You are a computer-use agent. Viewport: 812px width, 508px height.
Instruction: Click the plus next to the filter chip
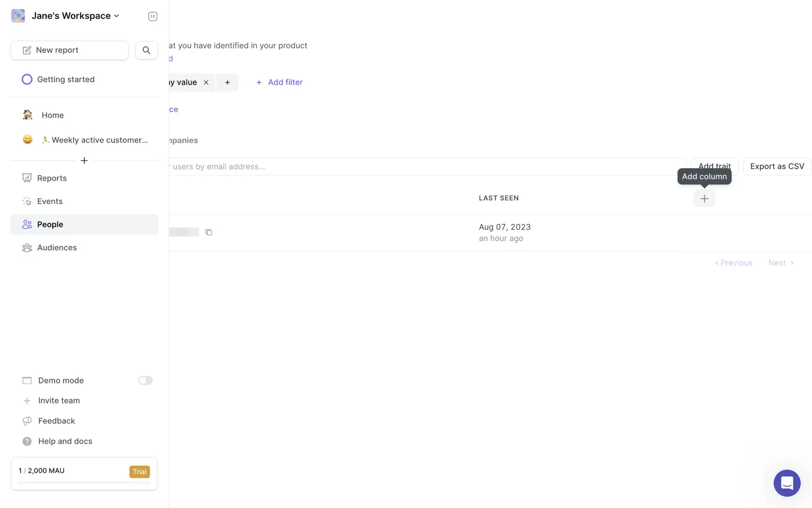pyautogui.click(x=228, y=83)
